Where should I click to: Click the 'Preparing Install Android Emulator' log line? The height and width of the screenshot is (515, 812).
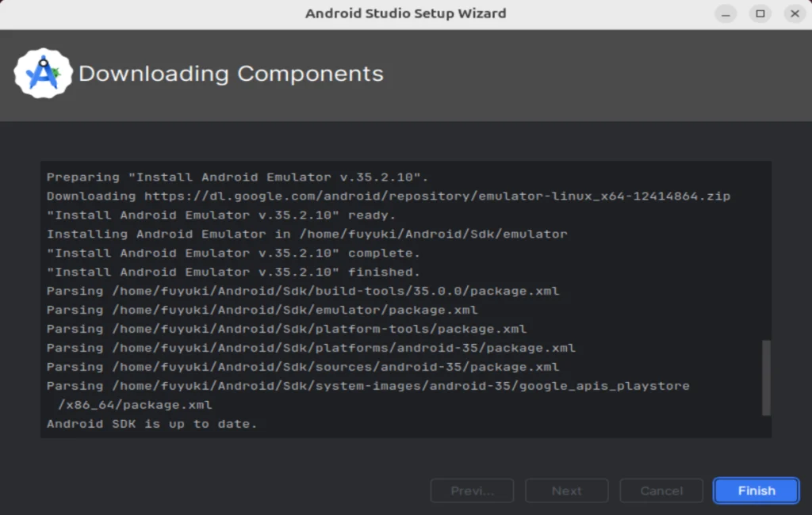237,177
